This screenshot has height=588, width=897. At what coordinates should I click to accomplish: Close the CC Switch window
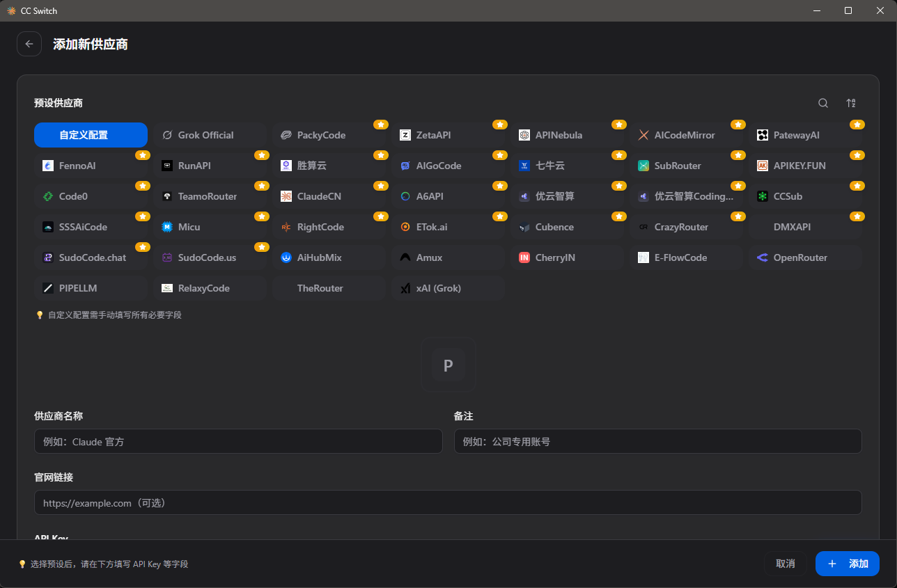[880, 10]
